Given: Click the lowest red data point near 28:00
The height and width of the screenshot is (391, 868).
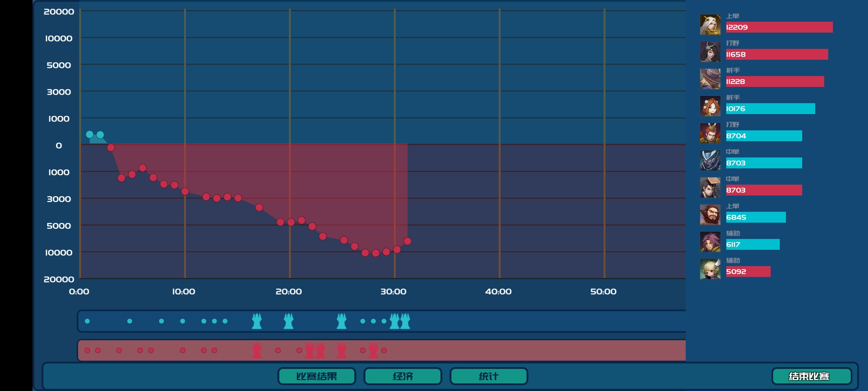Looking at the screenshot, I should tap(376, 253).
